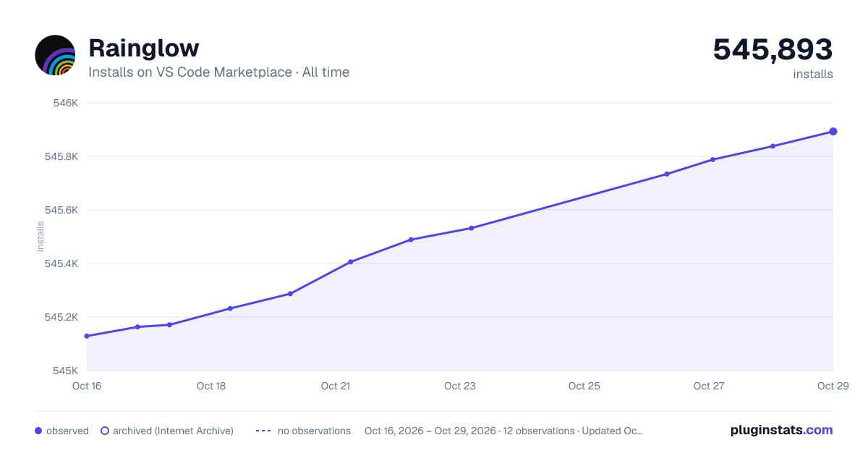Click the archived hollow-circle legend icon
The width and height of the screenshot is (868, 456).
[105, 431]
